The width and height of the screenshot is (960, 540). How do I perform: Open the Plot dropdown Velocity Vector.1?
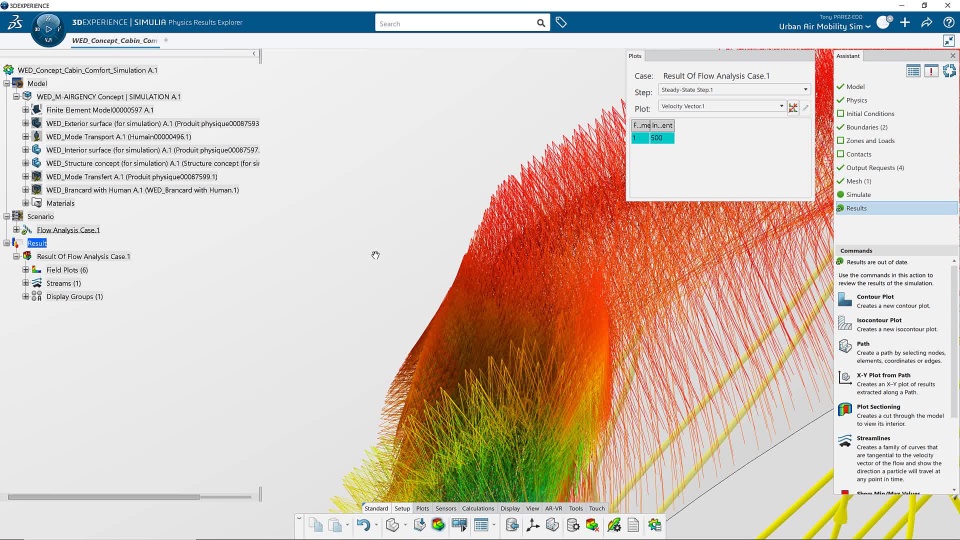[x=722, y=106]
